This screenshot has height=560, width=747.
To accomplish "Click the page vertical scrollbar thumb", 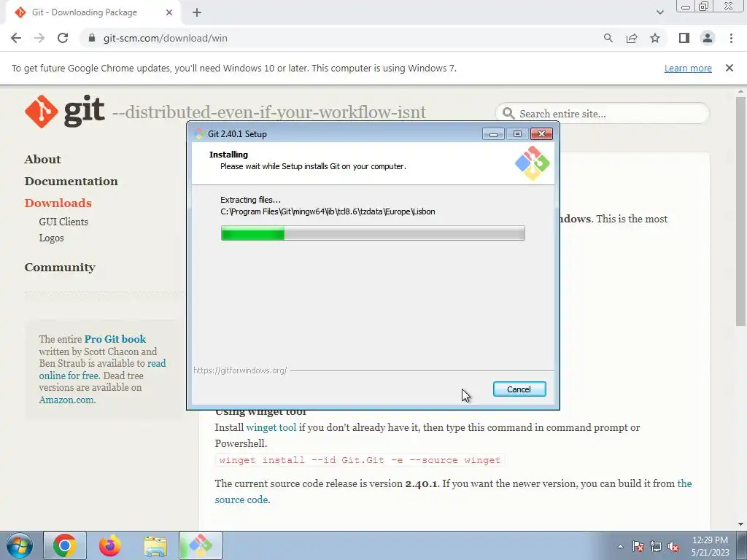I will [x=740, y=211].
